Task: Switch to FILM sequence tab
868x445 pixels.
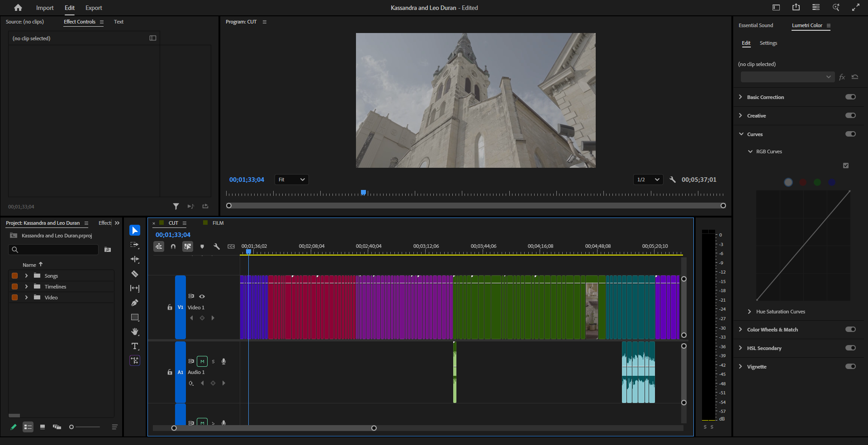Action: [218, 223]
